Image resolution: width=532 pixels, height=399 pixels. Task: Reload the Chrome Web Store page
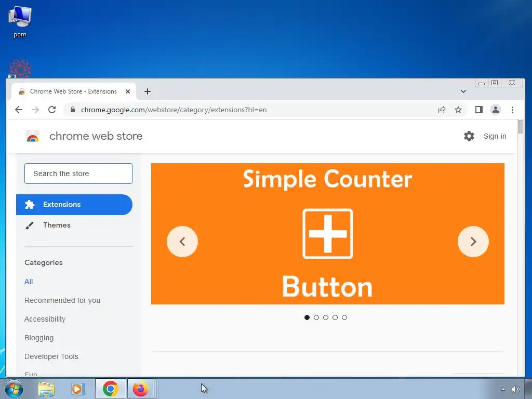[x=52, y=110]
